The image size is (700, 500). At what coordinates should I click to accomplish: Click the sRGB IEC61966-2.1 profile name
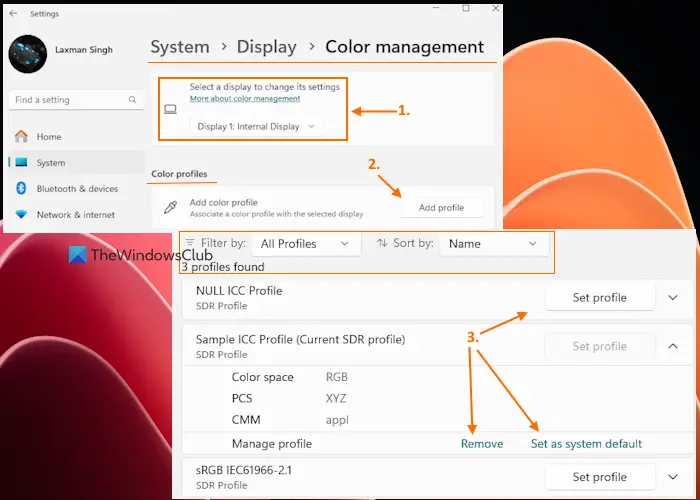pyautogui.click(x=244, y=470)
